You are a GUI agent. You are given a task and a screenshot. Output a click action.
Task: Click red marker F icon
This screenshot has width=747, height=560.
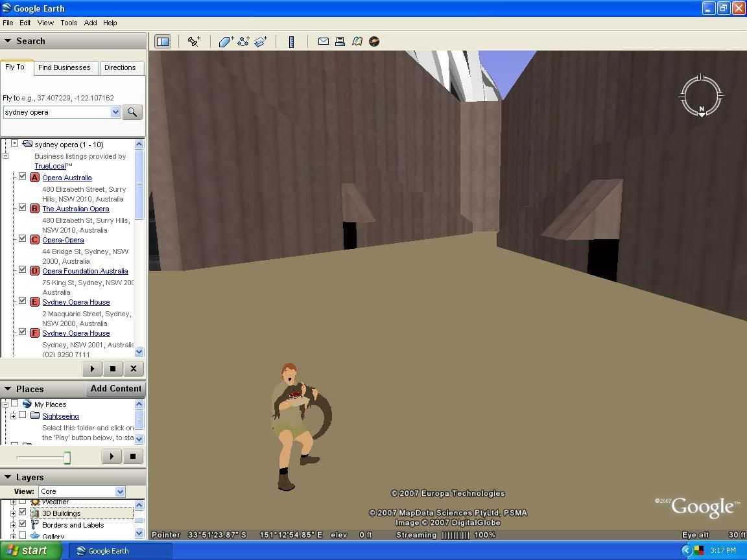34,333
